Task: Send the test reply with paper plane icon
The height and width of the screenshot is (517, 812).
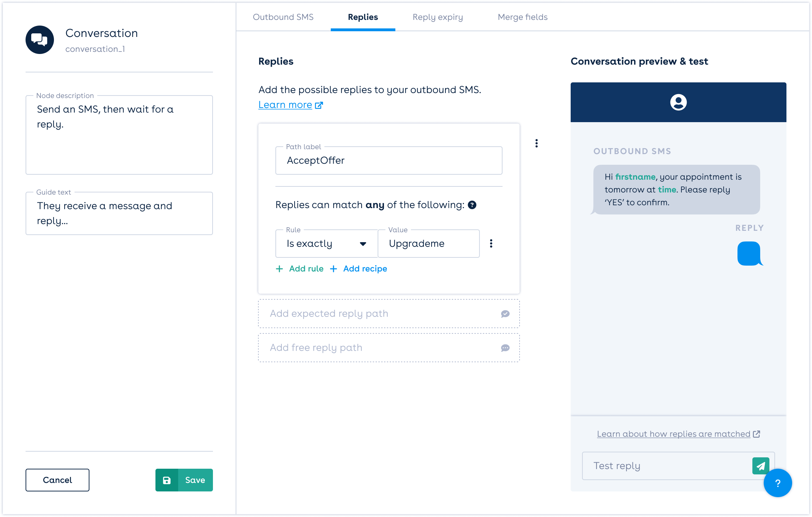Action: 761,466
